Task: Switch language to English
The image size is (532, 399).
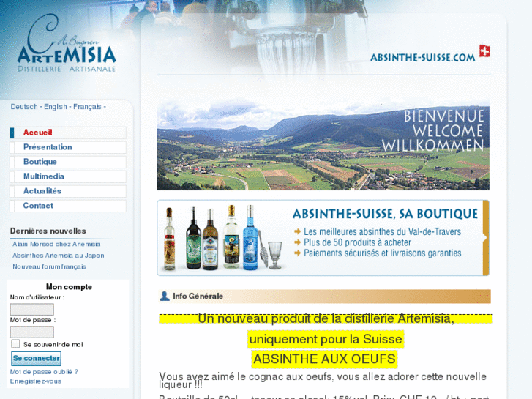Action: tap(56, 107)
